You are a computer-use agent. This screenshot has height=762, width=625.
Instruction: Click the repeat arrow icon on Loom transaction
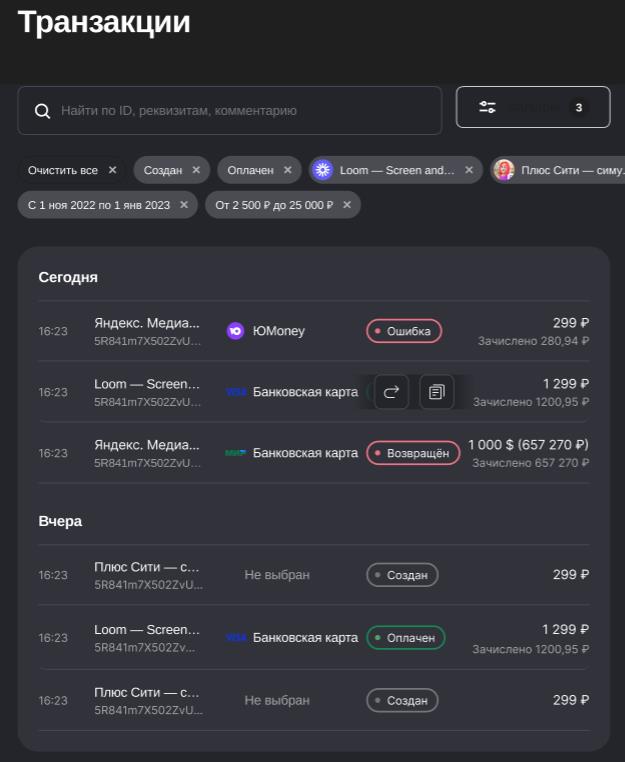click(x=390, y=392)
